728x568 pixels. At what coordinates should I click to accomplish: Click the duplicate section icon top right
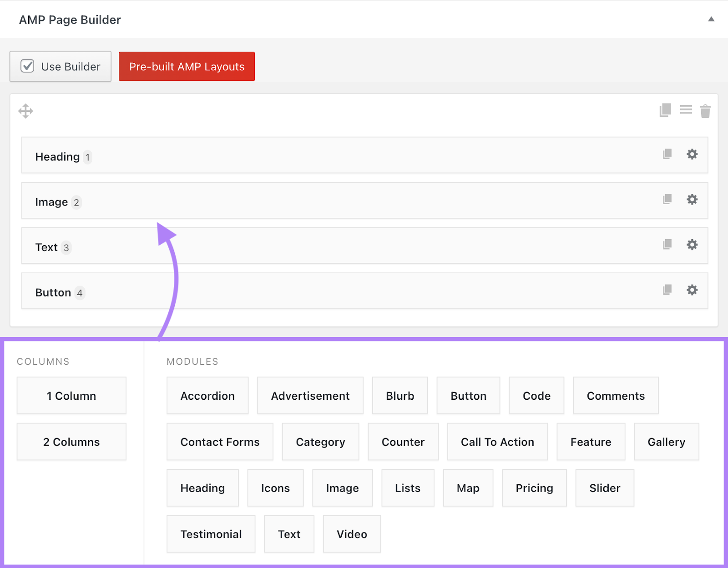coord(666,110)
